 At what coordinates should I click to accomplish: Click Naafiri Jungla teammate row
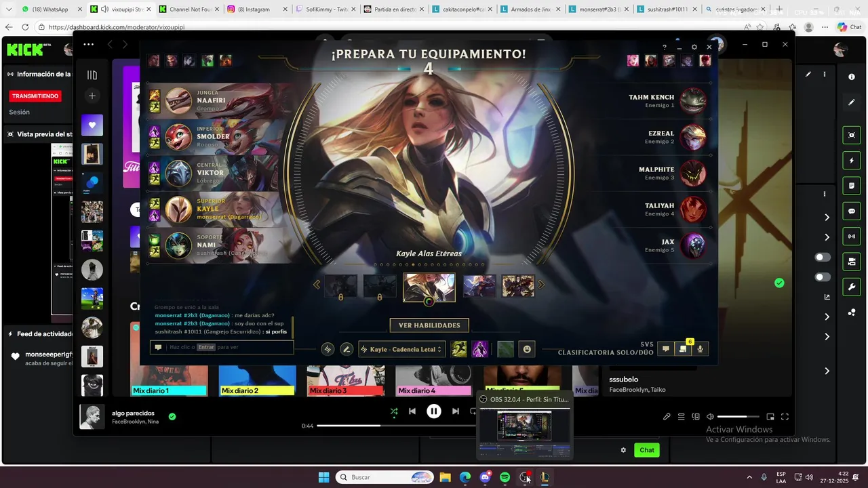click(219, 101)
